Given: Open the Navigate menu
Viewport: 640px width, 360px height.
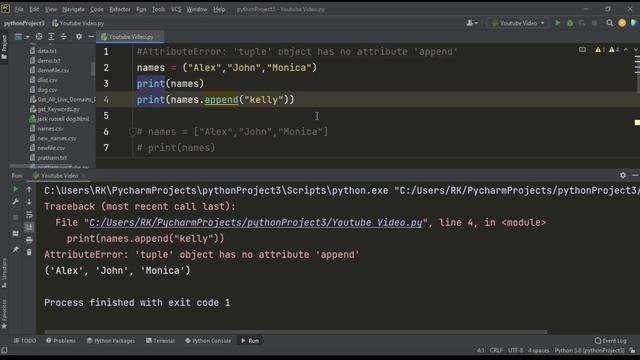Looking at the screenshot, I should pyautogui.click(x=73, y=9).
